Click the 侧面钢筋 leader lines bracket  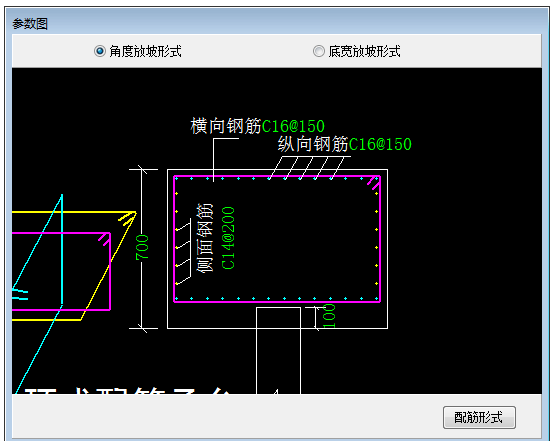click(x=183, y=252)
